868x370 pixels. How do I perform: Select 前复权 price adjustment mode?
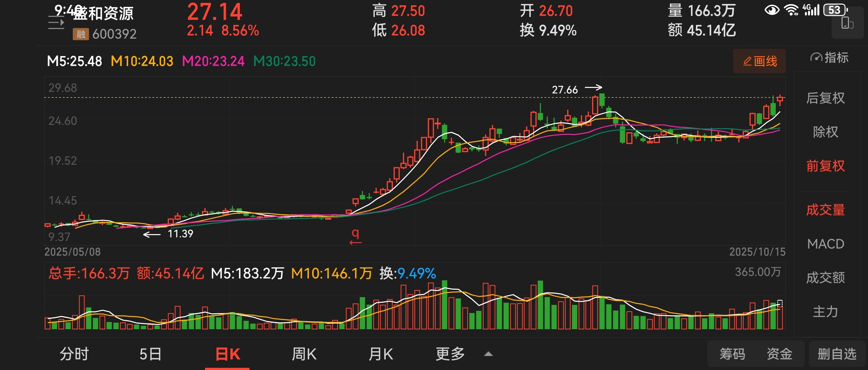(825, 166)
